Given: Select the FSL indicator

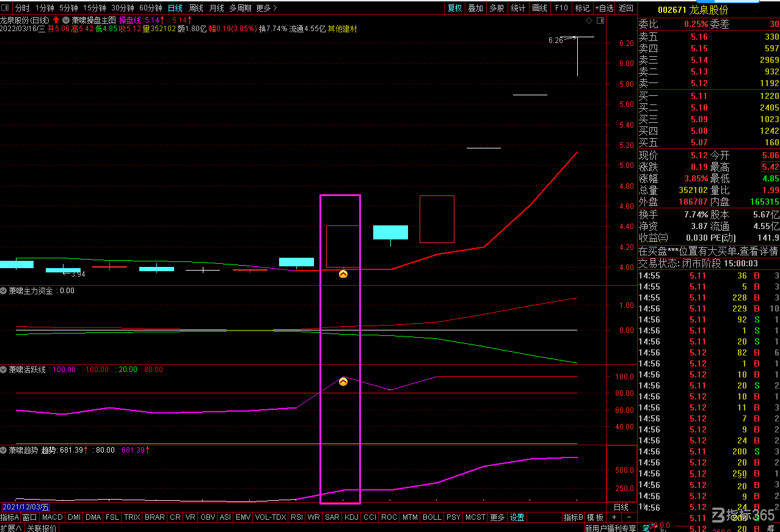Looking at the screenshot, I should coord(112,517).
